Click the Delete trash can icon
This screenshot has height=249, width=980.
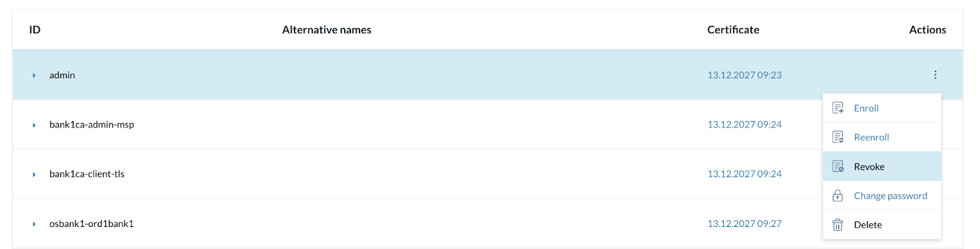[838, 225]
